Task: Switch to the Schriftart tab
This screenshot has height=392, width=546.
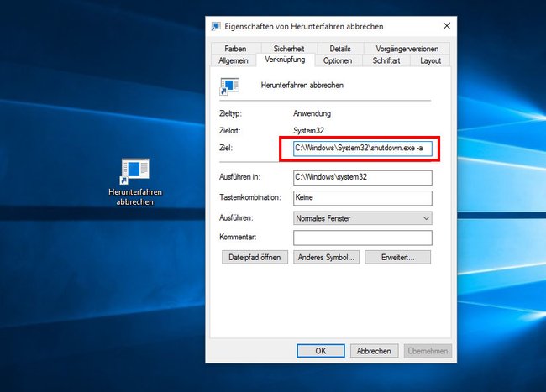Action: click(386, 60)
